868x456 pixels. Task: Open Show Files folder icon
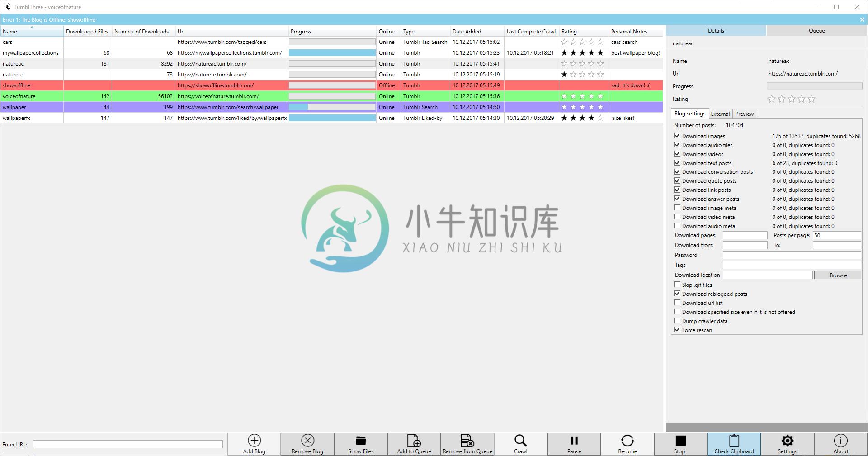361,441
